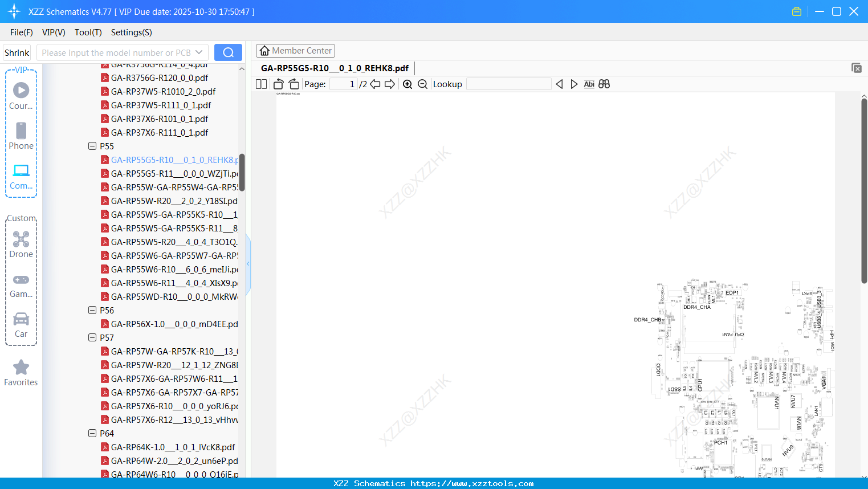Screen dimensions: 868x489
Task: Open GA-RP55W5-R20 PDF file
Action: click(174, 242)
